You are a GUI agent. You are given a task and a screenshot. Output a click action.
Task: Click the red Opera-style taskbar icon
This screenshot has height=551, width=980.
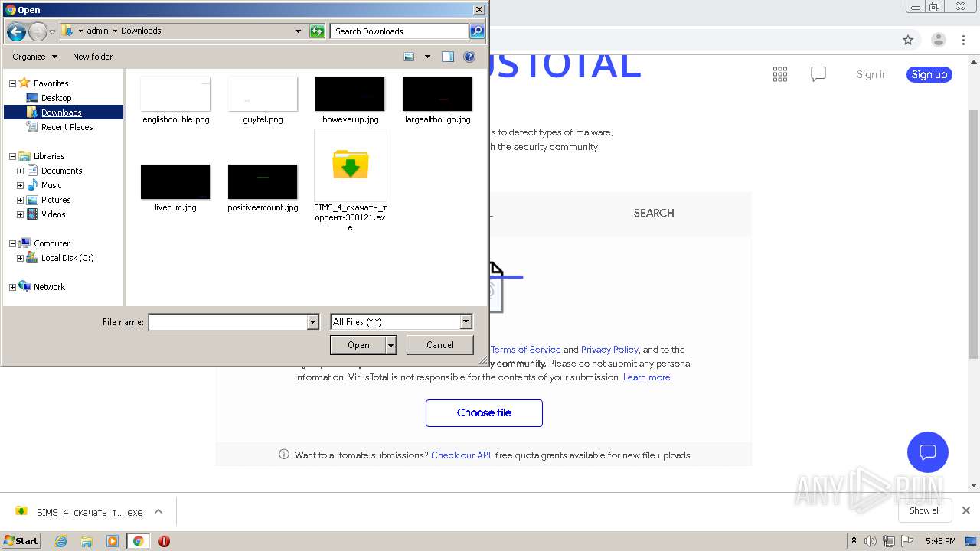pyautogui.click(x=164, y=541)
